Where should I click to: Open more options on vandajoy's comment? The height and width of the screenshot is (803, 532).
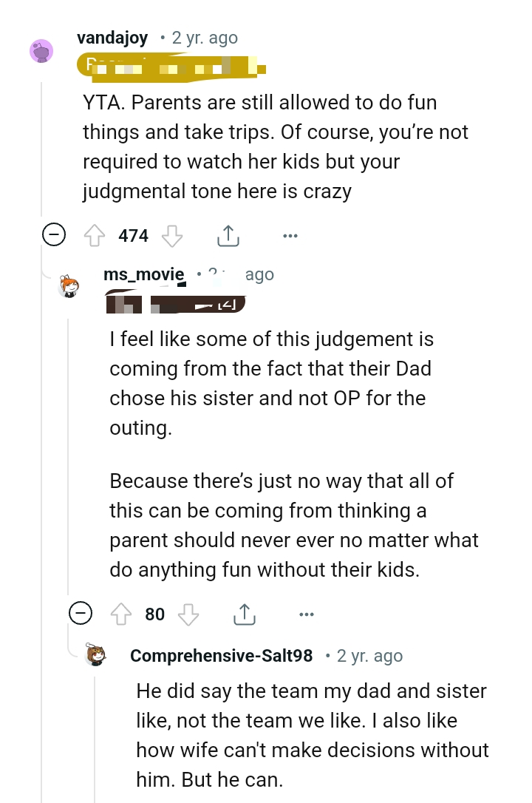coord(290,235)
